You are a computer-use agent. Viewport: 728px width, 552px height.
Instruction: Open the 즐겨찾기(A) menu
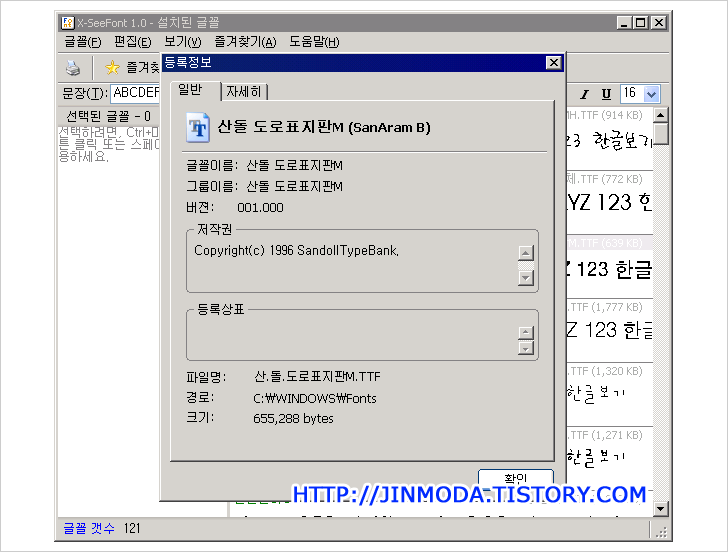pyautogui.click(x=245, y=42)
